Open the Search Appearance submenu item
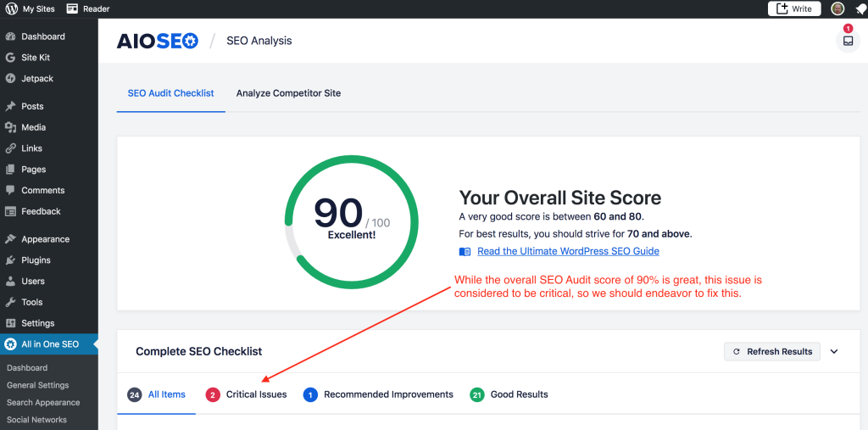This screenshot has width=868, height=430. tap(43, 402)
